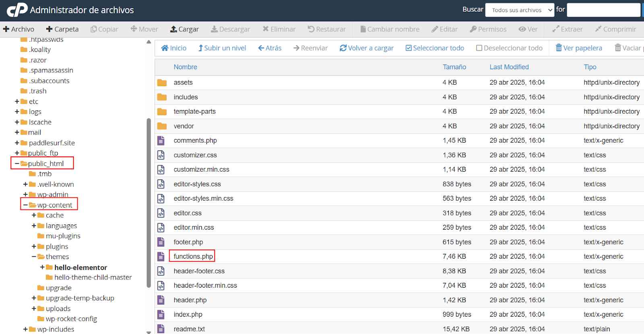Go to Inicio home directory
This screenshot has width=644, height=334.
pyautogui.click(x=173, y=48)
